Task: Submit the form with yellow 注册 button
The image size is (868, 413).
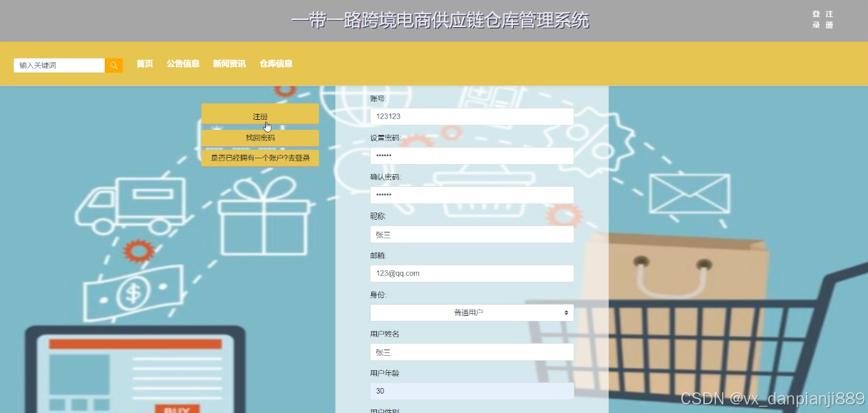Action: tap(260, 114)
